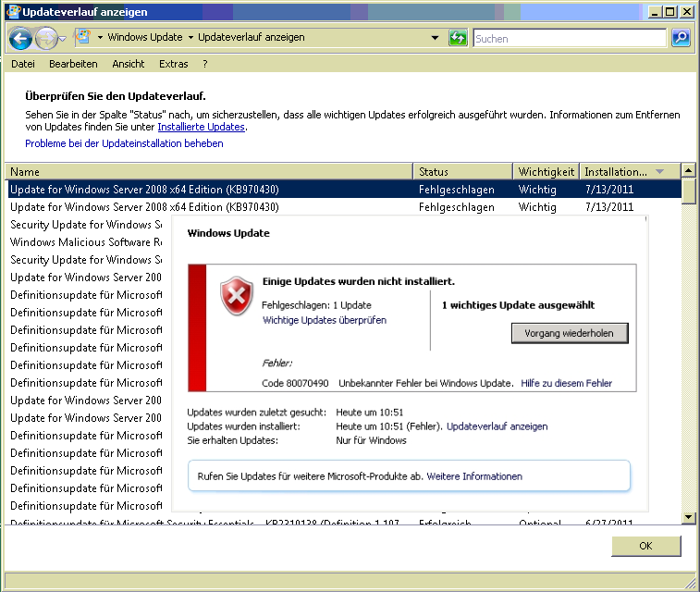Open the ? help menu
Screen dimensions: 700x592
[205, 64]
